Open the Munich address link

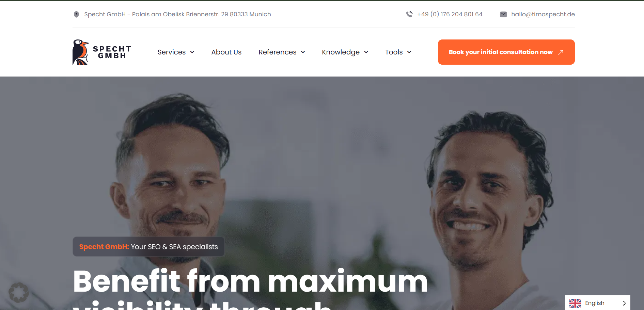click(x=177, y=14)
